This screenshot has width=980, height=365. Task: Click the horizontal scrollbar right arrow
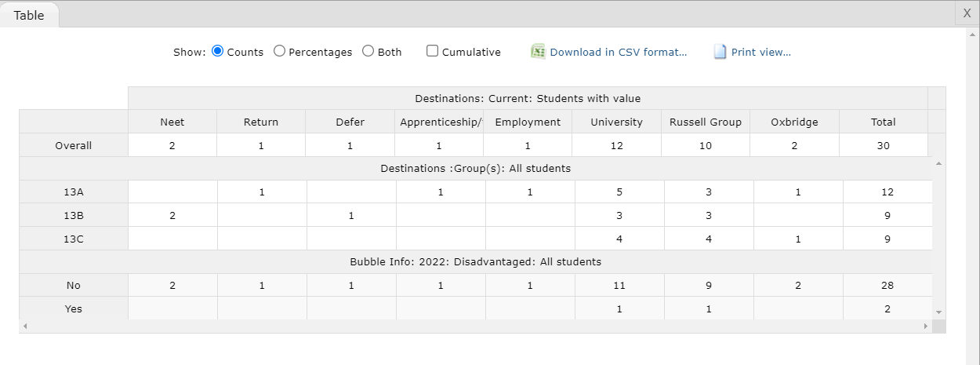(x=927, y=326)
